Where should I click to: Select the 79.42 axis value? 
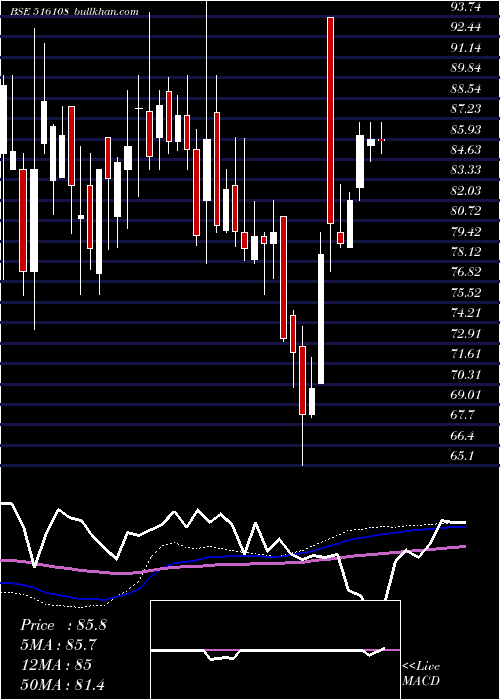point(466,231)
